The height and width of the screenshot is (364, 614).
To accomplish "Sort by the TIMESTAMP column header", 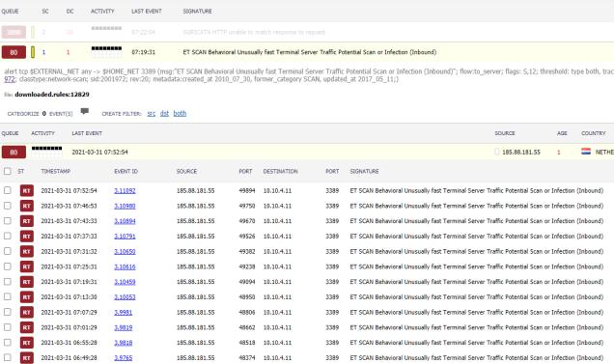I will click(56, 171).
